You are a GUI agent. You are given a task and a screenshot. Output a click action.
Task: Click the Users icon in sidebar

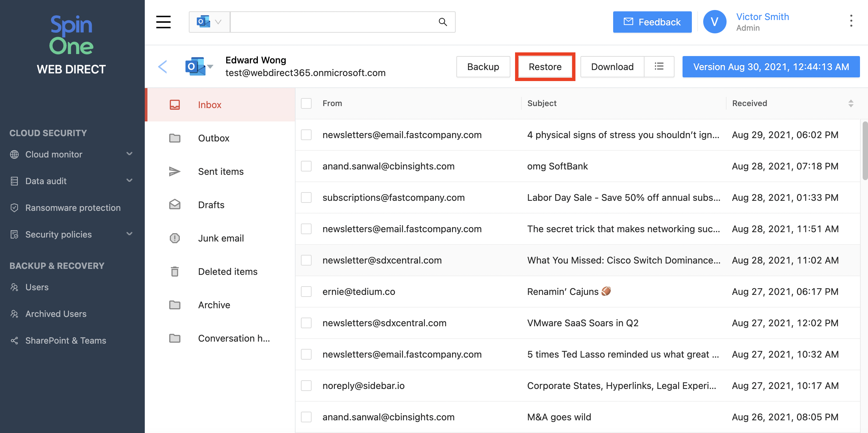(14, 287)
